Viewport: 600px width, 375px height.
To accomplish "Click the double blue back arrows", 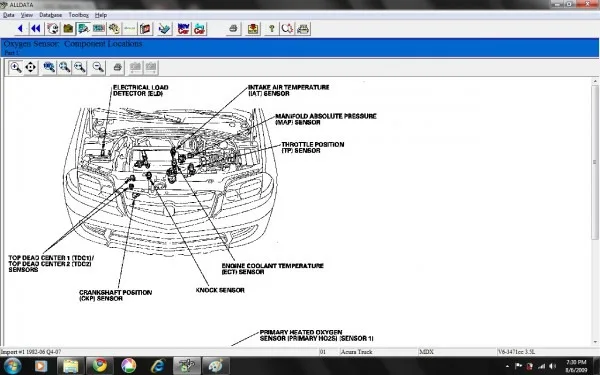I will (36, 29).
